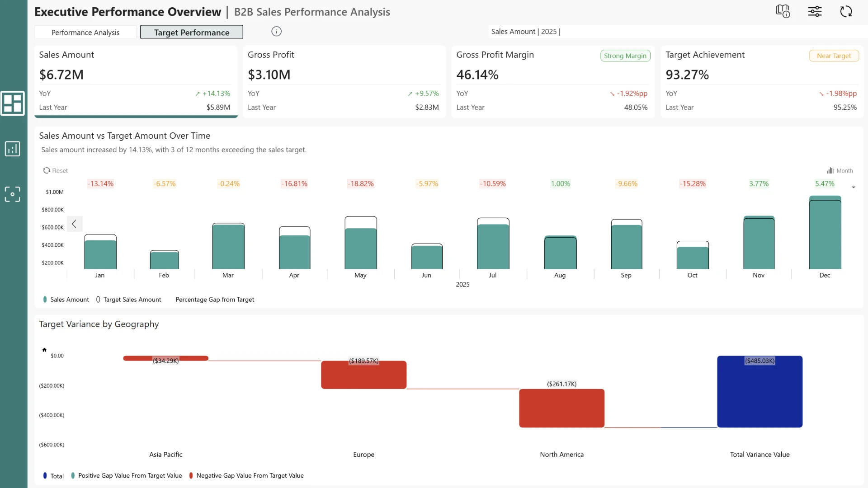Select the May sales bar
This screenshot has width=868, height=488.
click(x=361, y=249)
